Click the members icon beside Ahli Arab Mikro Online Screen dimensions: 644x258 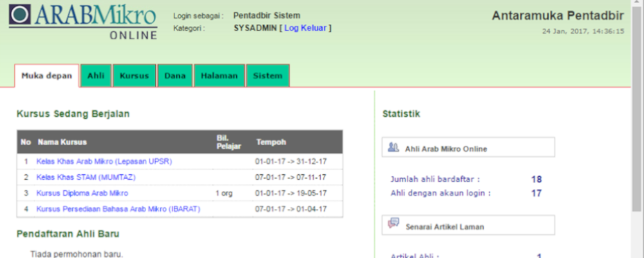[393, 147]
